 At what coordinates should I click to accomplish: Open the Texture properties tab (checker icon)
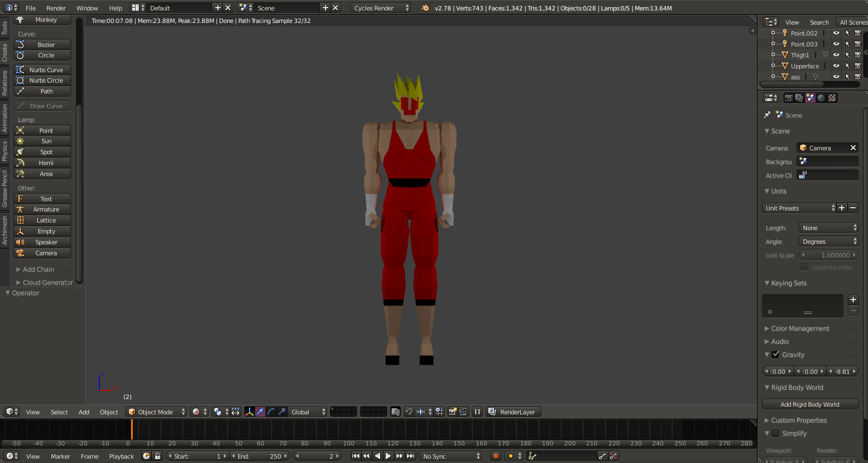832,98
